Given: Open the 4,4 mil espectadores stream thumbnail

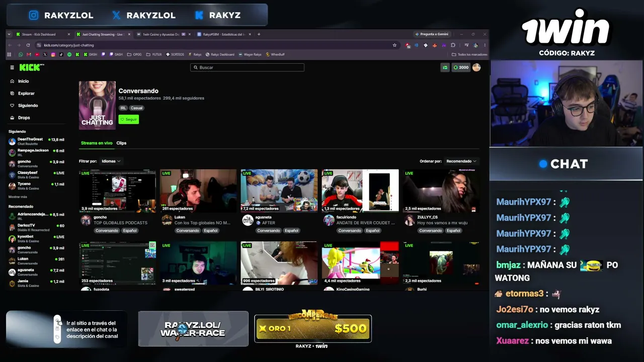Looking at the screenshot, I should (360, 263).
